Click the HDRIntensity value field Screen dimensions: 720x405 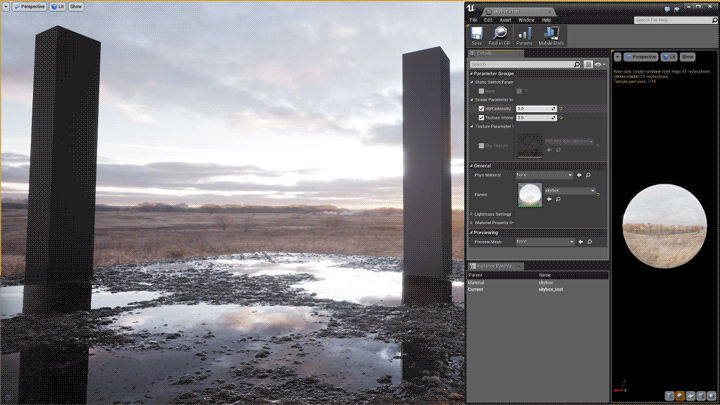pos(535,108)
